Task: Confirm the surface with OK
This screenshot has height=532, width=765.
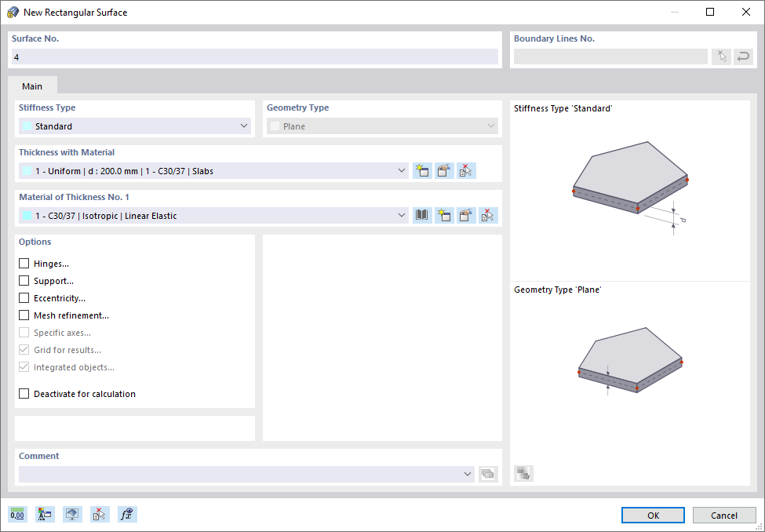Action: 654,515
